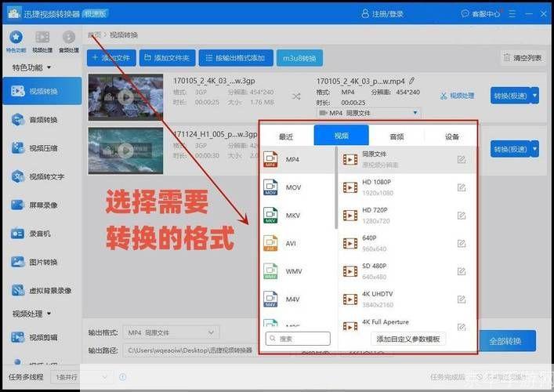Click the 视频压缩 sidebar icon

[18, 148]
